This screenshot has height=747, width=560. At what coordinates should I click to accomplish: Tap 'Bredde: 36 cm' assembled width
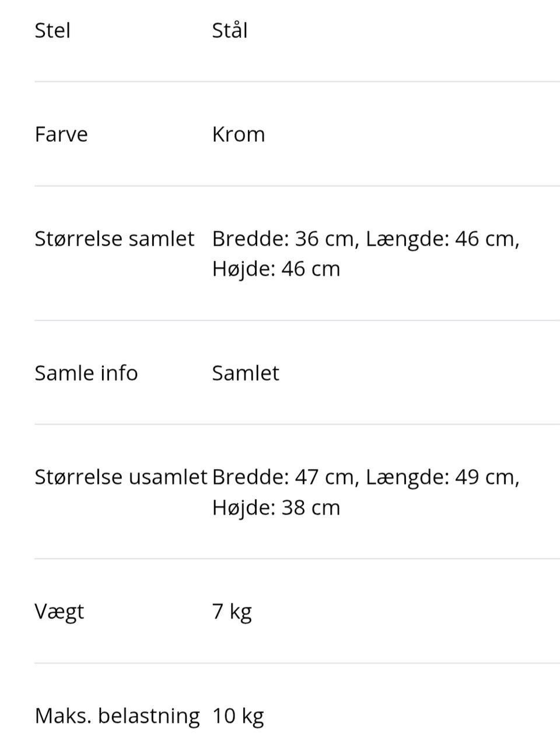(284, 239)
